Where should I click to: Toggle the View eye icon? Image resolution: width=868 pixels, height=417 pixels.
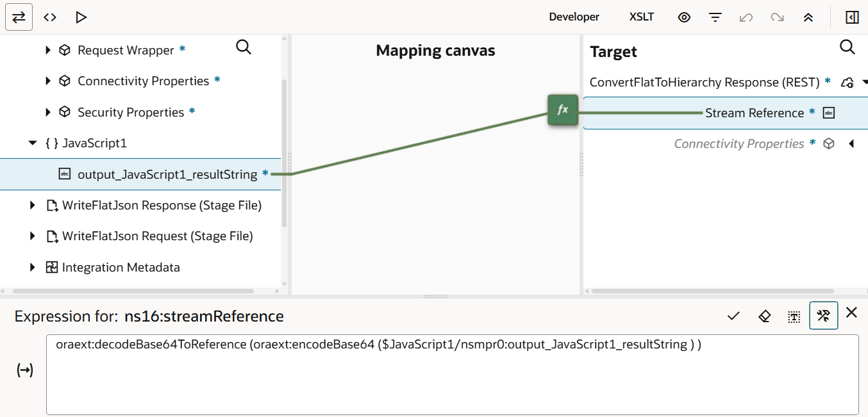[684, 17]
